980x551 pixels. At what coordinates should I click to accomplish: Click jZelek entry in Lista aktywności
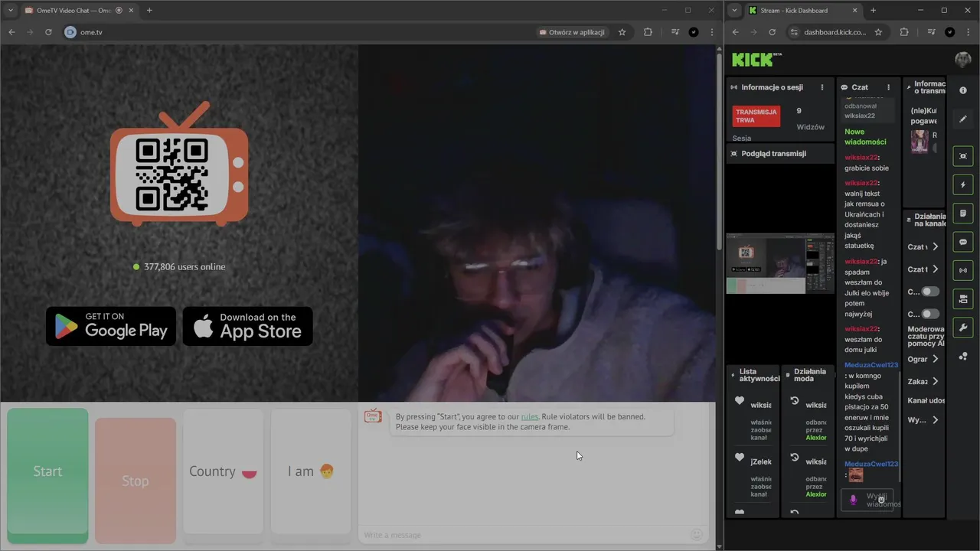tap(760, 461)
